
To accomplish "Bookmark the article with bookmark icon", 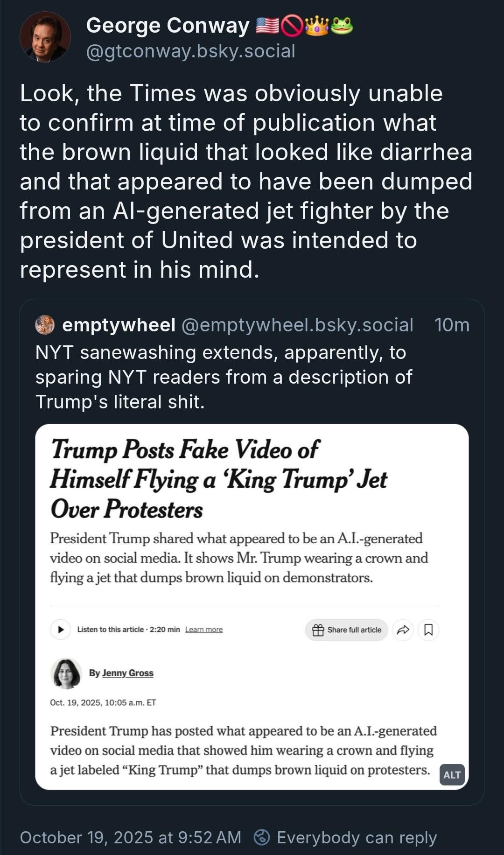I will (x=428, y=630).
